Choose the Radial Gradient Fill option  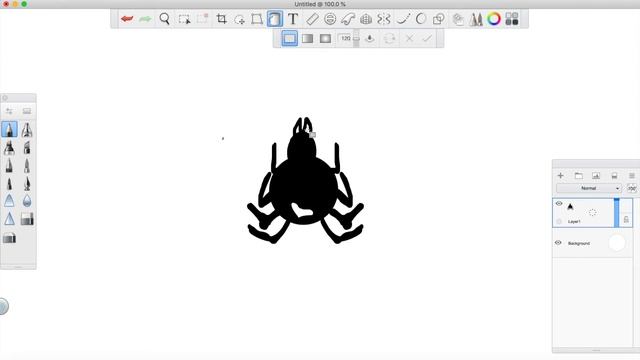point(325,38)
